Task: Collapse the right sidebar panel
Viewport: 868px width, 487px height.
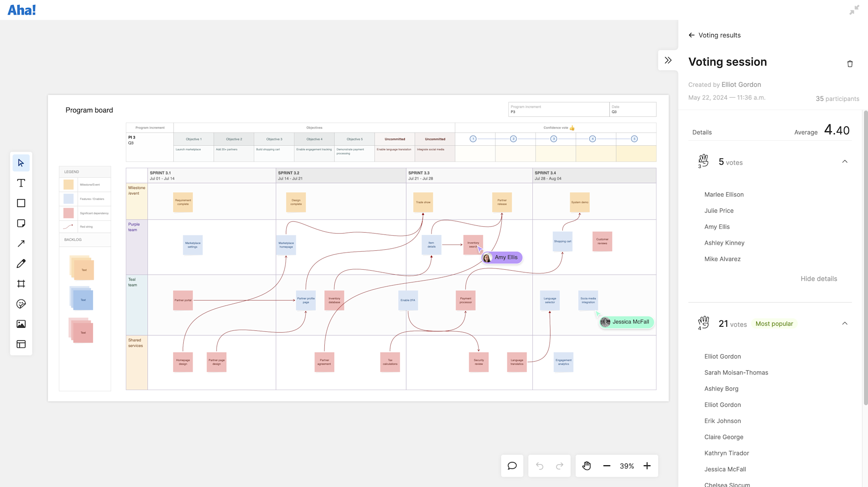Action: pos(668,59)
